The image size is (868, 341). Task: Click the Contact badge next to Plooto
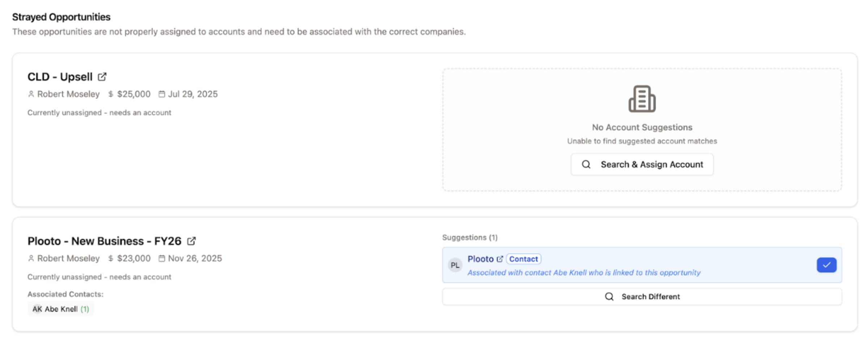coord(523,259)
